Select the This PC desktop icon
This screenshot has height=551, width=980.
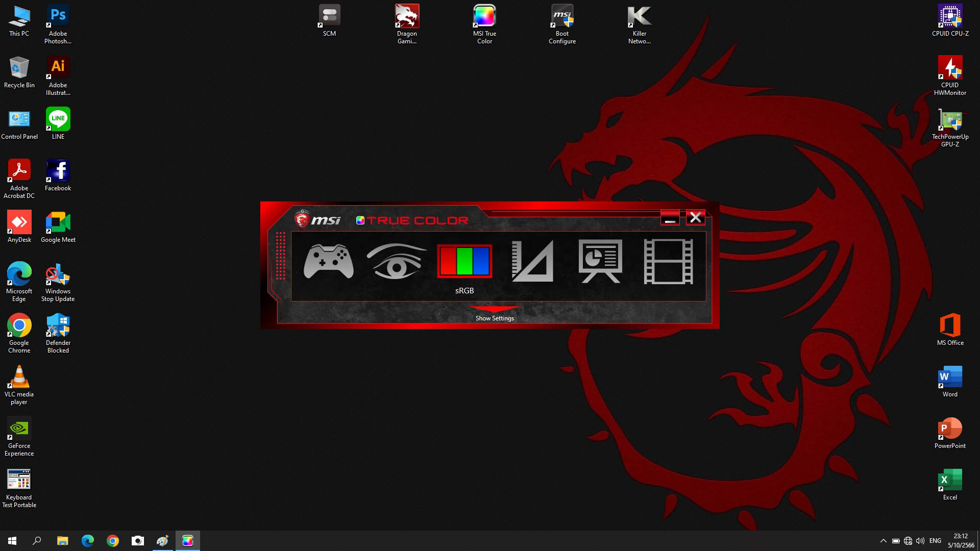19,21
